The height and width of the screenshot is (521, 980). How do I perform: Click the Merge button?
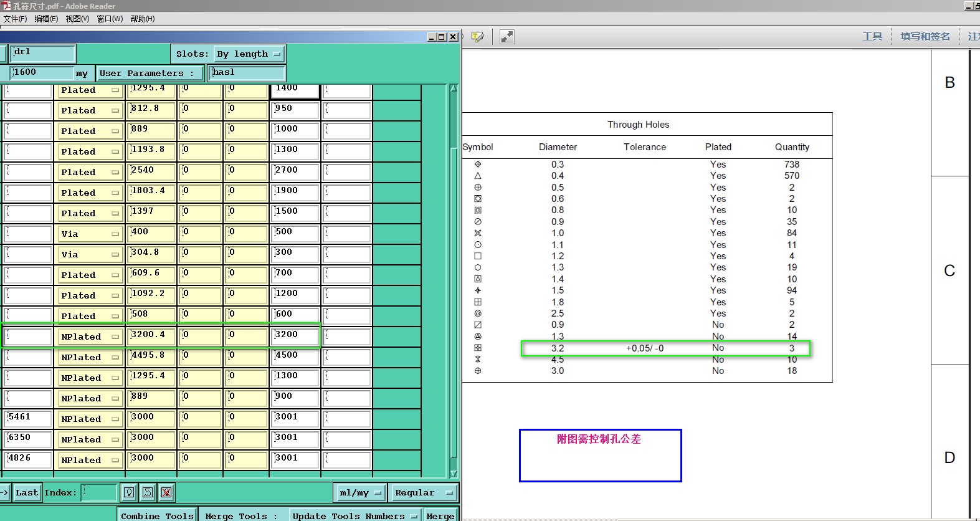tap(440, 515)
